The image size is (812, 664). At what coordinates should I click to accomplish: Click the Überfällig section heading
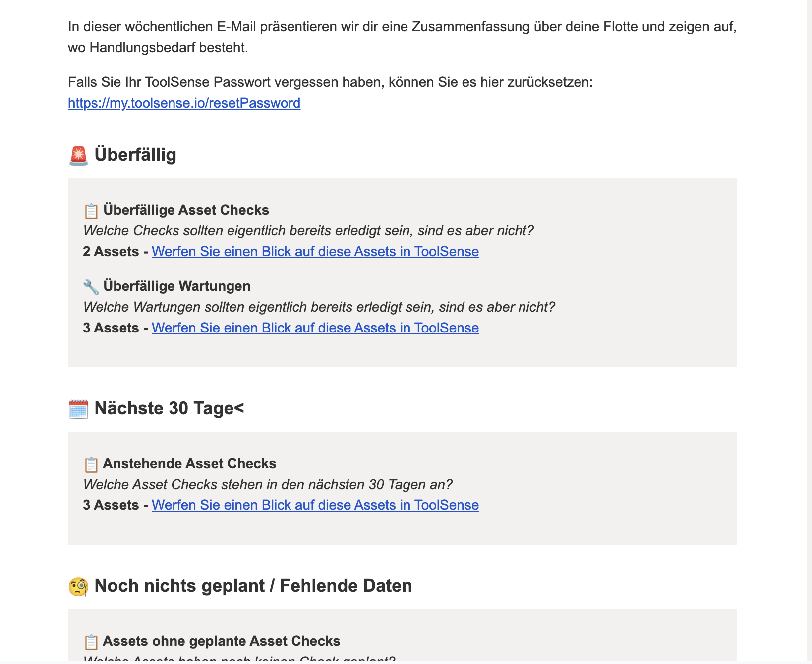pyautogui.click(x=135, y=154)
